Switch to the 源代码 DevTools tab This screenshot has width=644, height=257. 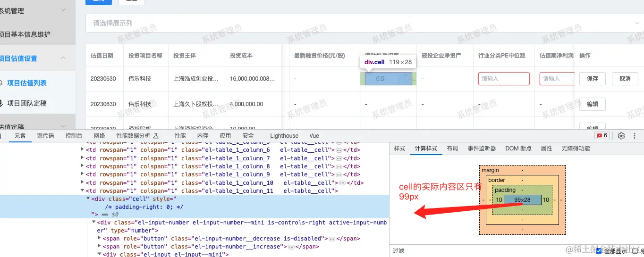pos(46,136)
